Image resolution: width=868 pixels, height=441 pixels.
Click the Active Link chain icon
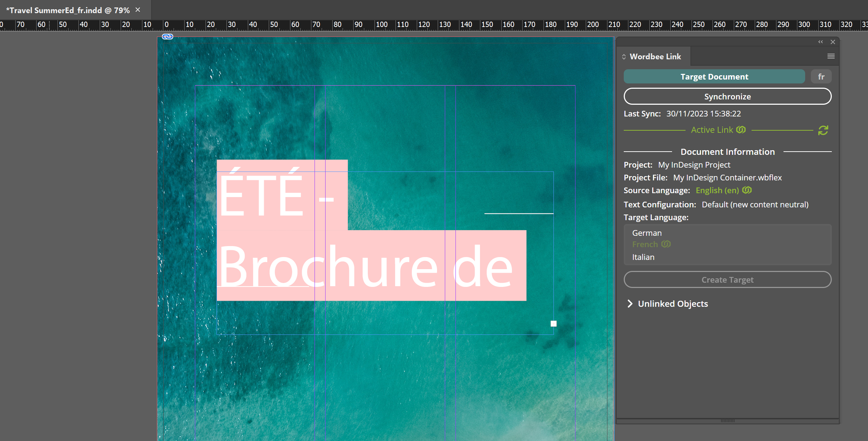(x=741, y=130)
